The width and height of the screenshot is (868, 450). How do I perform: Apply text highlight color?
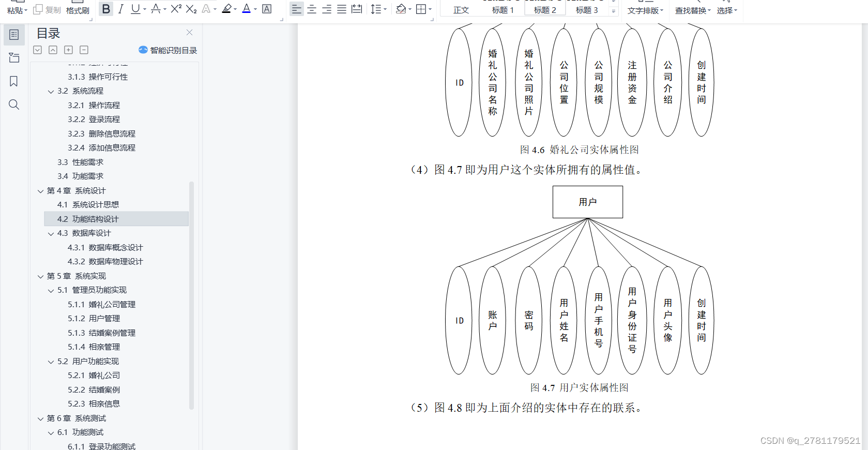(226, 9)
